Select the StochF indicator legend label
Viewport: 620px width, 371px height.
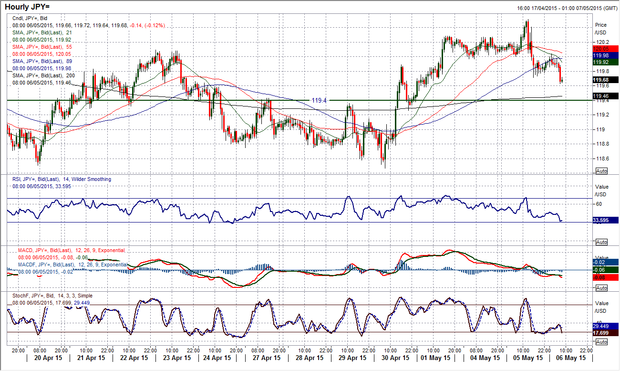click(52, 296)
